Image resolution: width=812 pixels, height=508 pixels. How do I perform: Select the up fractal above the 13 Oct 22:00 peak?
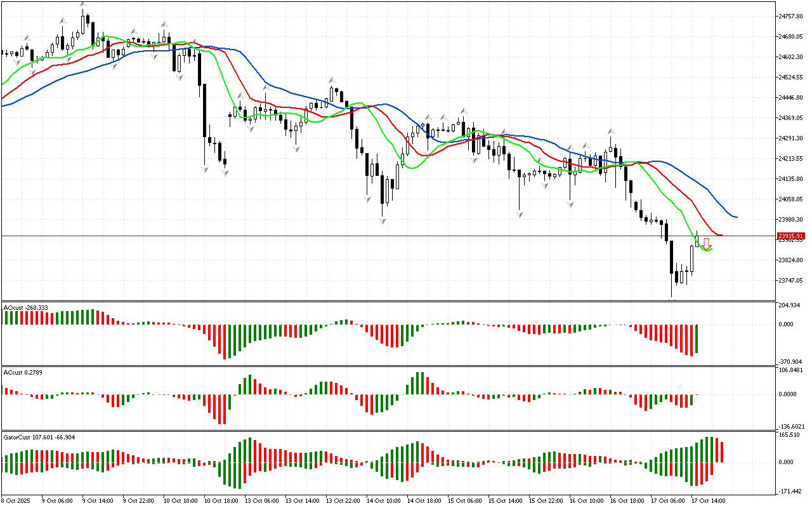[331, 80]
